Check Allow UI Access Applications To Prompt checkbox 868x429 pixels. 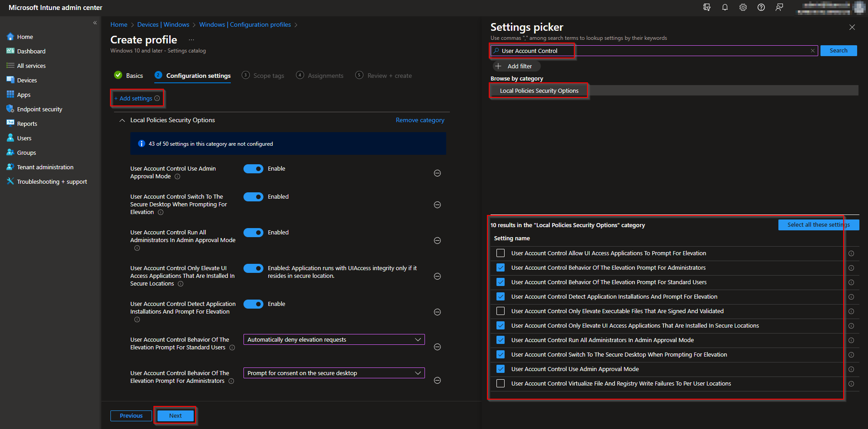tap(500, 253)
